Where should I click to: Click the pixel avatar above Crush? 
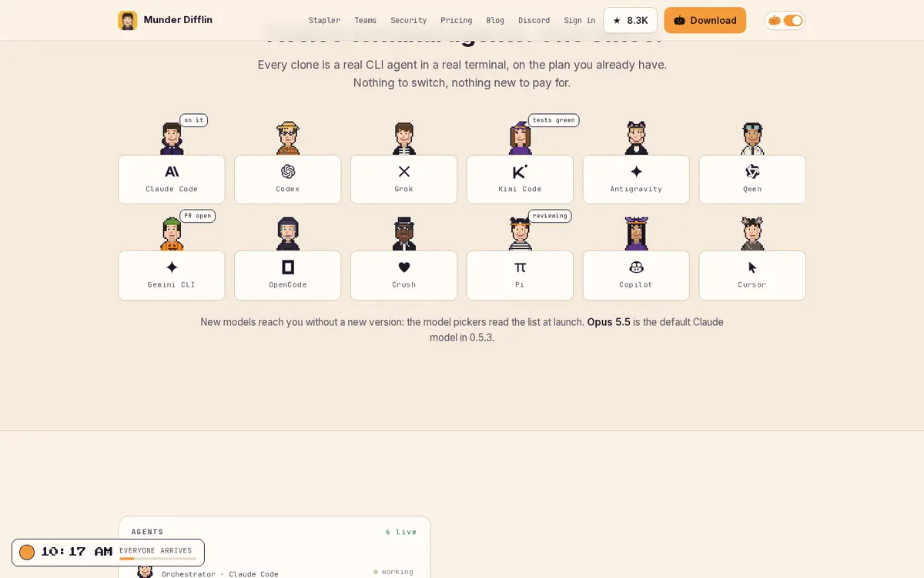tap(404, 234)
